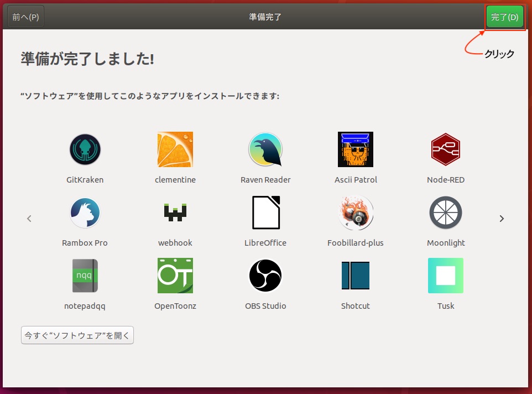
Task: Show previous page of apps
Action: coord(29,219)
